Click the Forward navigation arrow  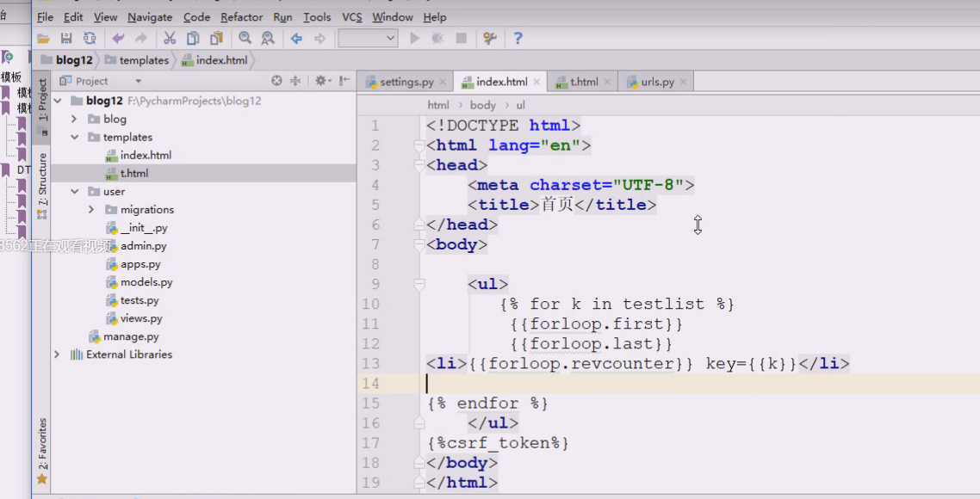coord(320,39)
